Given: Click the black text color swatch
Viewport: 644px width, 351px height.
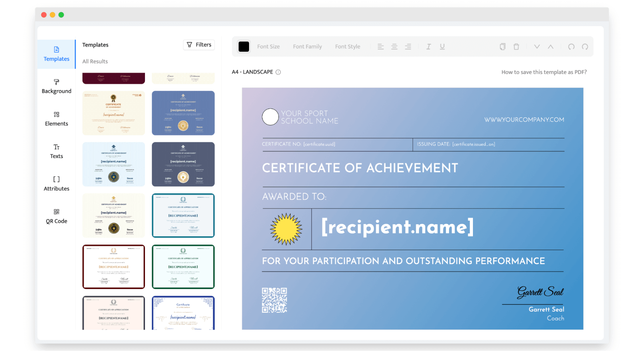Looking at the screenshot, I should tap(244, 47).
